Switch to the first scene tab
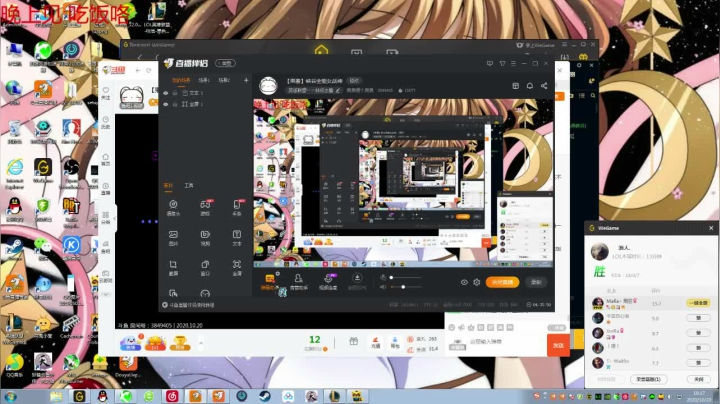The width and height of the screenshot is (720, 404). (181, 80)
